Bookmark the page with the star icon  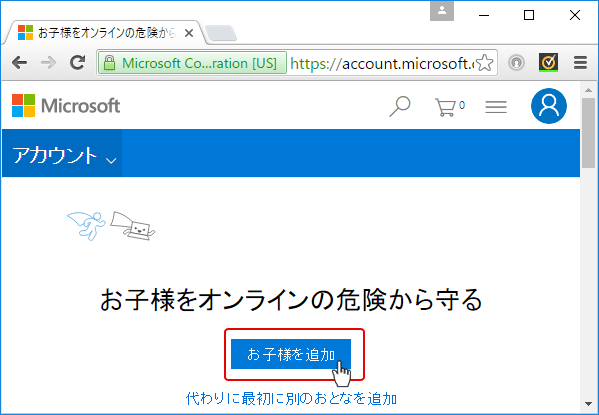tap(485, 63)
